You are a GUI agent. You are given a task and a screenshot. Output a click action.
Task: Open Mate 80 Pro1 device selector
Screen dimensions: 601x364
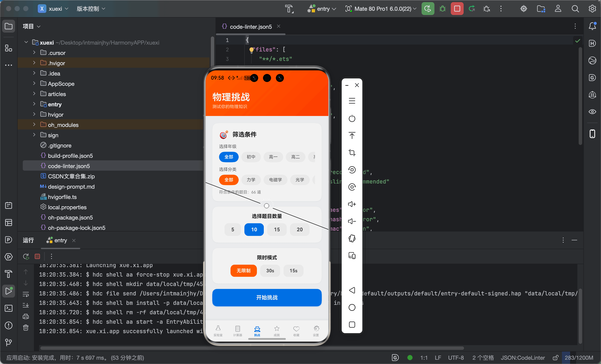[x=381, y=9]
